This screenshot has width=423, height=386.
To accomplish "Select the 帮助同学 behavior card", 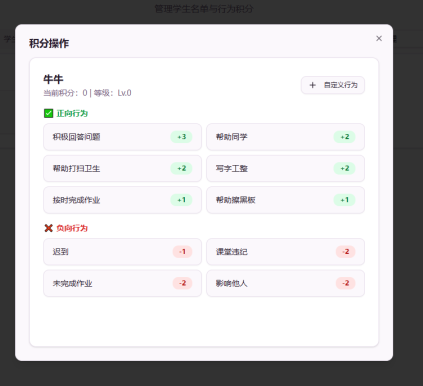I will 285,137.
